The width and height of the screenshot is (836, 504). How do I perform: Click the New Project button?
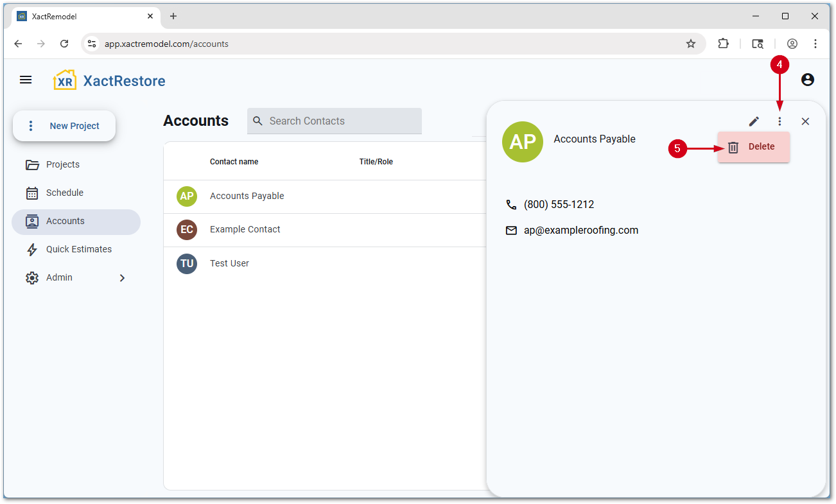pos(64,126)
